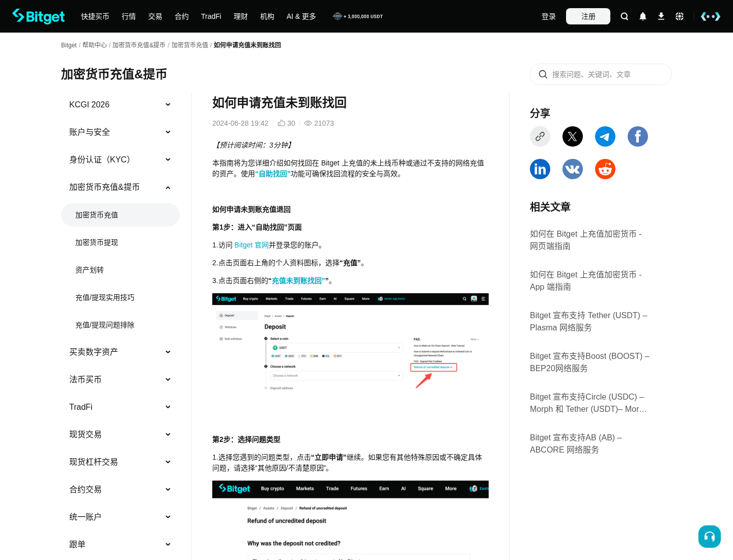Share article on X

573,136
